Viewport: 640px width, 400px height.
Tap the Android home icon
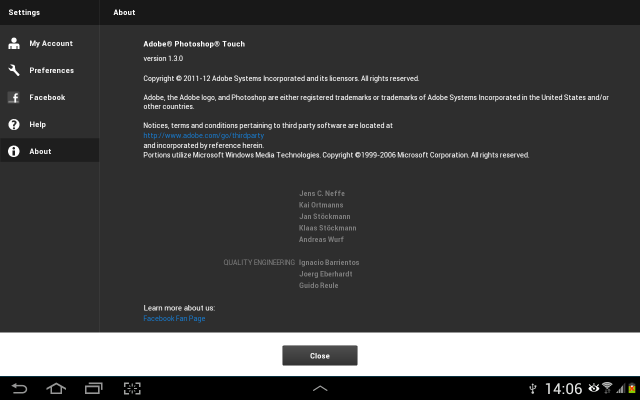pyautogui.click(x=56, y=388)
